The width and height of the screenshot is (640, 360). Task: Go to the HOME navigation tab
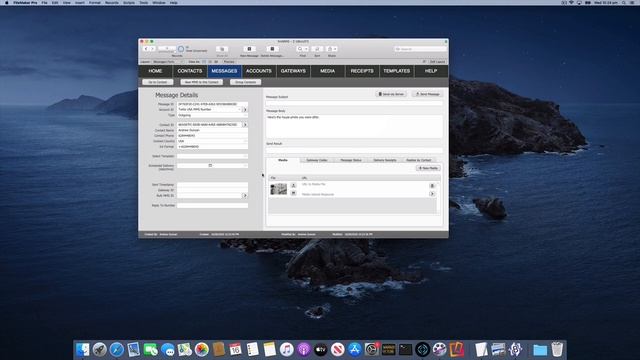(x=155, y=71)
